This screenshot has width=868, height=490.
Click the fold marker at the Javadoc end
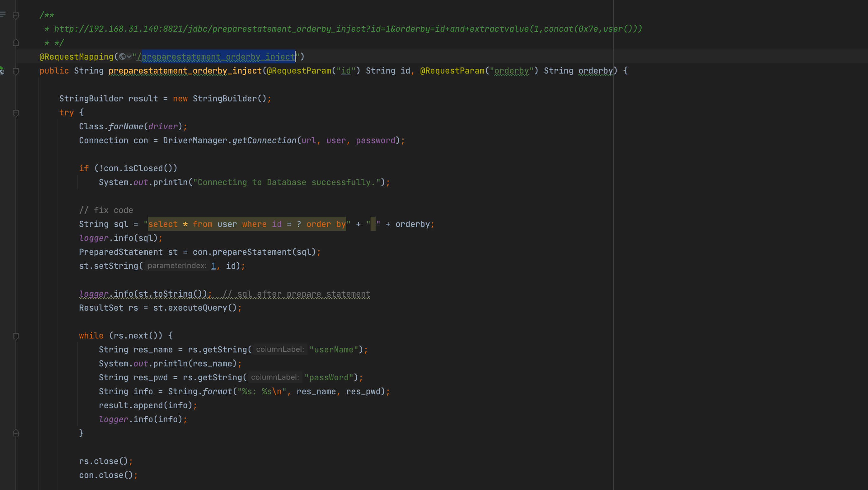[16, 43]
